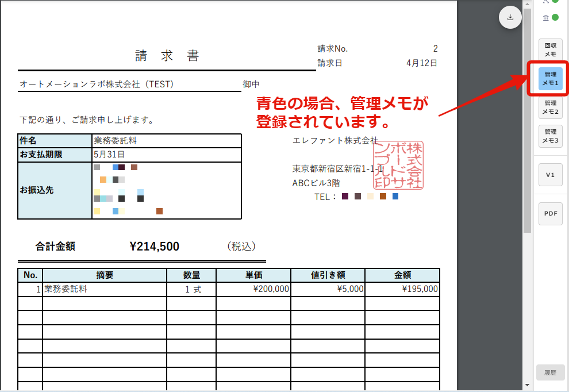Open the 管理メモ3 button
The image size is (569, 392).
tap(550, 136)
